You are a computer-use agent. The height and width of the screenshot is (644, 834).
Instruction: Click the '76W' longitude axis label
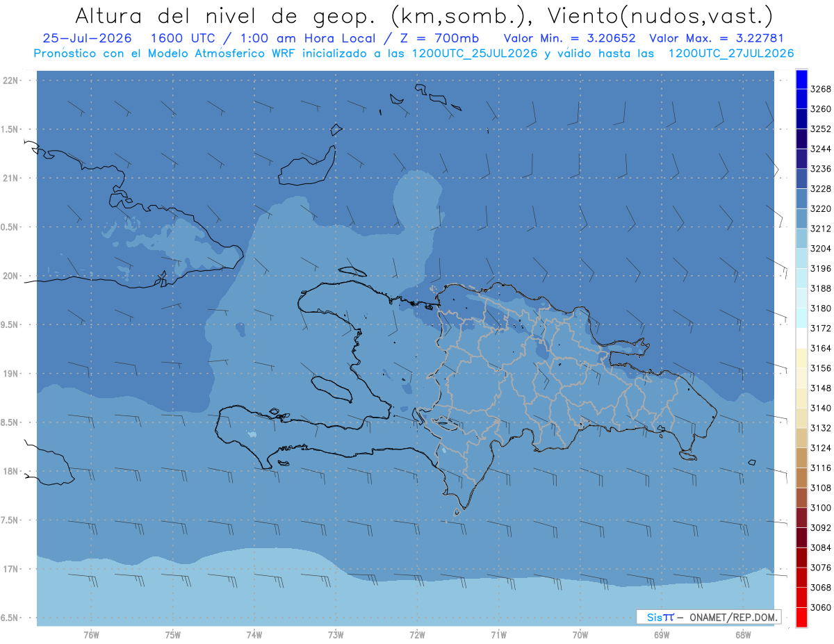coord(91,635)
